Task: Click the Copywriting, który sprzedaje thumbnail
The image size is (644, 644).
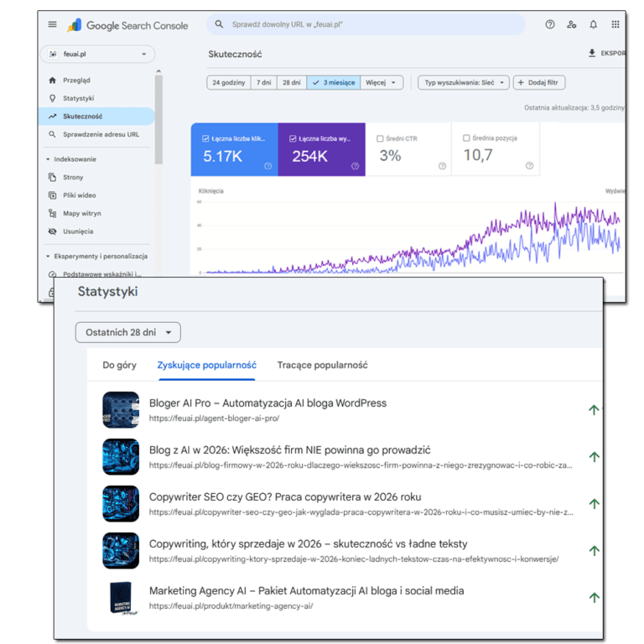Action: pyautogui.click(x=121, y=550)
